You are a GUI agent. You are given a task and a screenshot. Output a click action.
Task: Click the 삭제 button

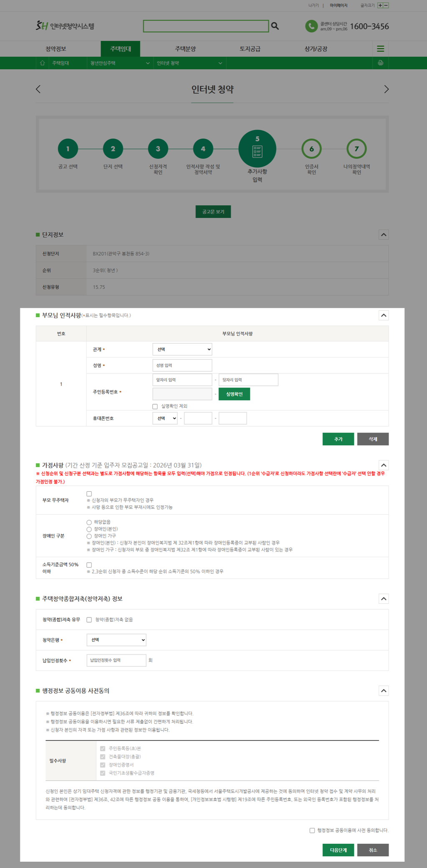point(373,439)
